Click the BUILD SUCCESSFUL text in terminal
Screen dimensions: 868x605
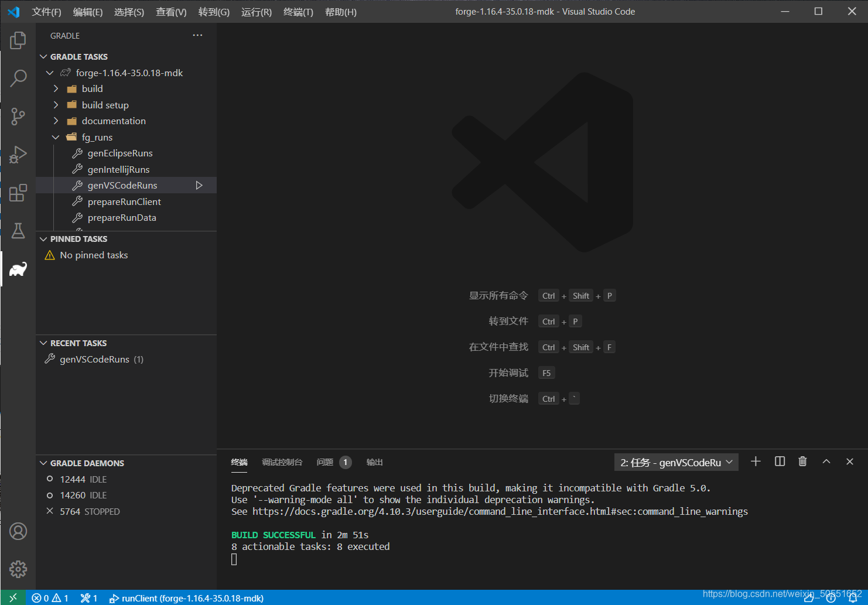click(273, 535)
